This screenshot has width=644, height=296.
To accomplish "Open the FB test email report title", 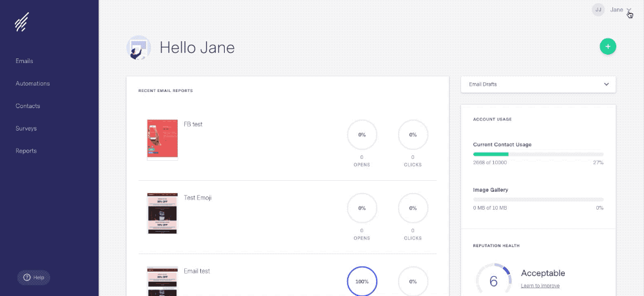I will pos(193,124).
